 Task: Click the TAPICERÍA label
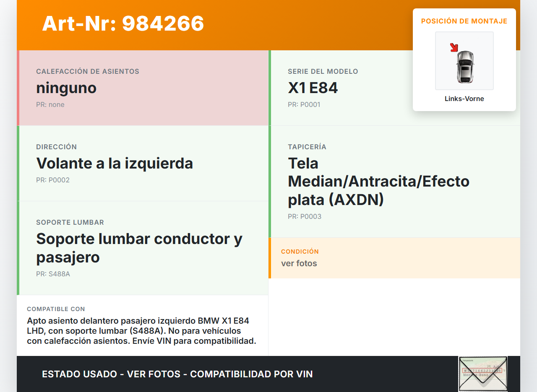tap(307, 147)
